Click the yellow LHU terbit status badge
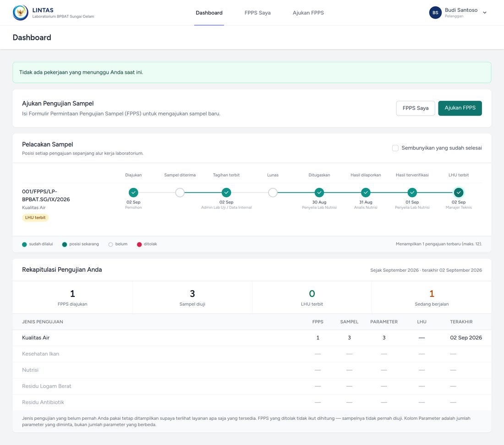Viewport: 504px width, 445px height. tap(35, 218)
